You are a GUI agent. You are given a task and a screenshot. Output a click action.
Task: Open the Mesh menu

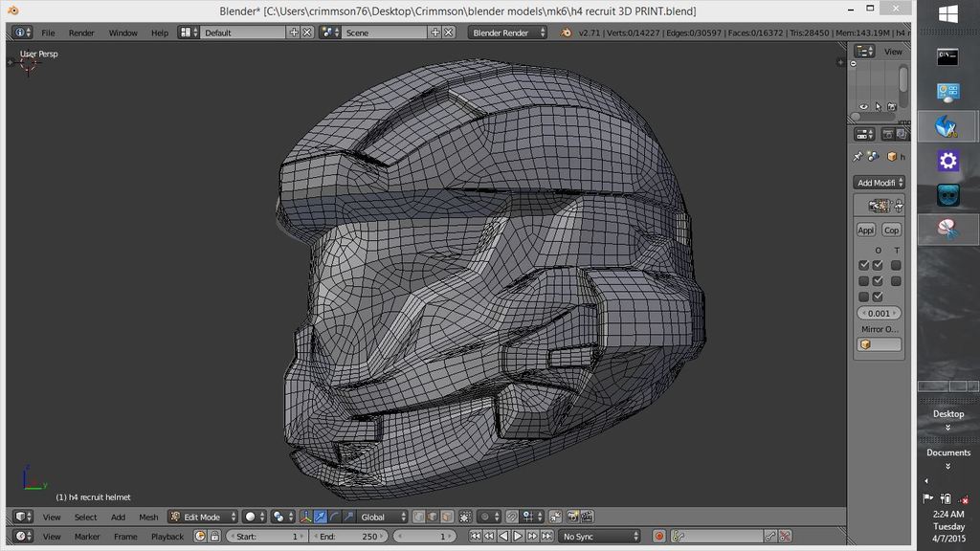[148, 517]
